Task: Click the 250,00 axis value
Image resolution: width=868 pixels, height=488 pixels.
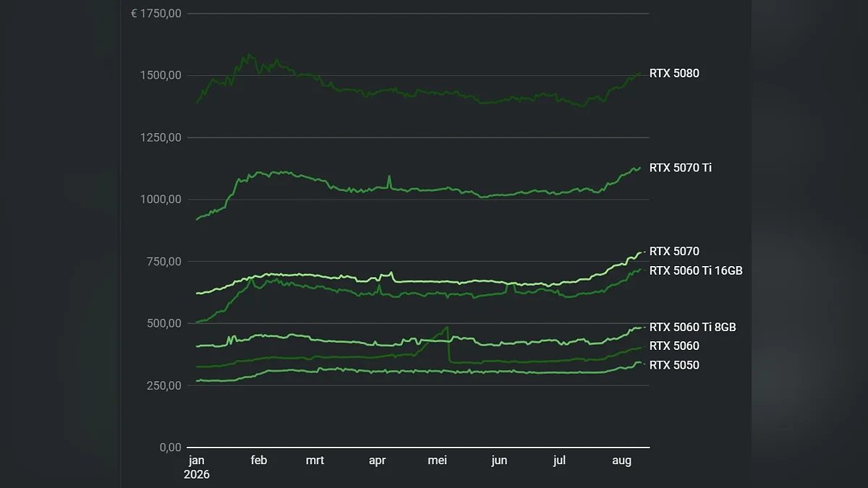Action: tap(163, 385)
